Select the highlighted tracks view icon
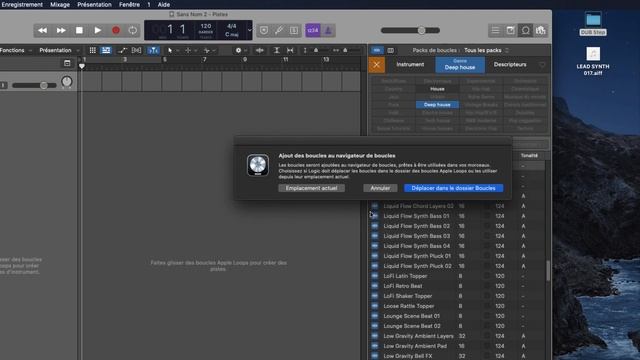The image size is (640, 360). (106, 50)
